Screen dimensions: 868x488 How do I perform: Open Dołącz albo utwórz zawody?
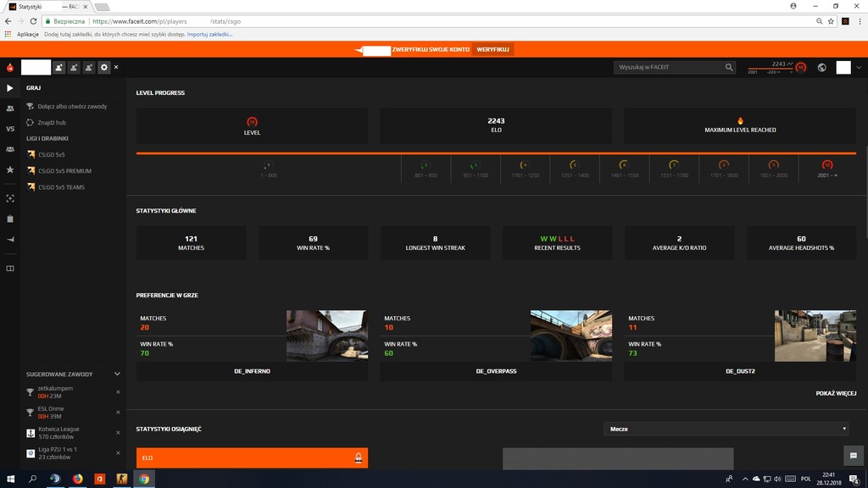(x=73, y=106)
